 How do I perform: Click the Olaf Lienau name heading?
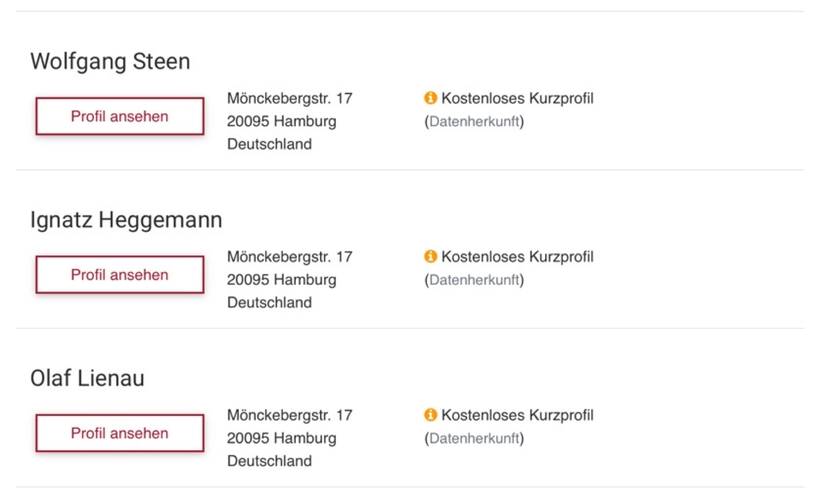[87, 378]
